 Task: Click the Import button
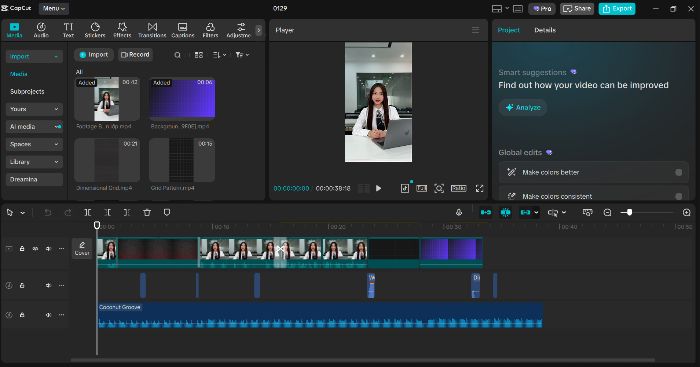[x=94, y=54]
